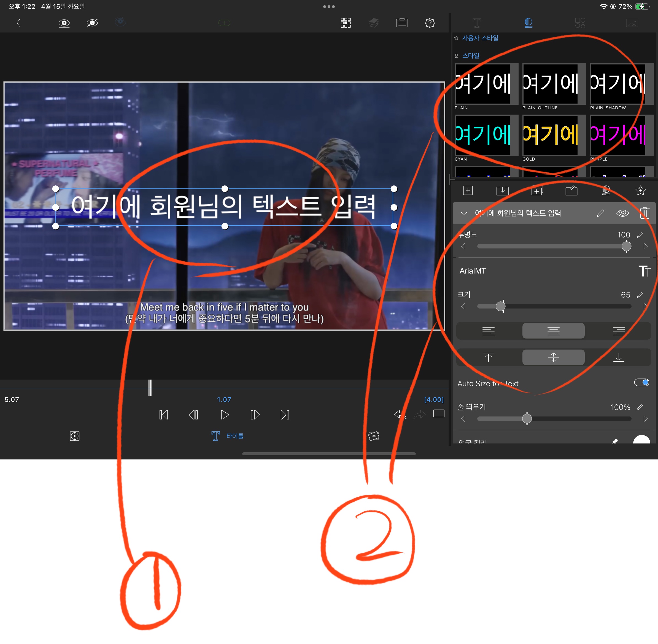Increase opacity with right arrow
Image resolution: width=658 pixels, height=644 pixels.
(645, 247)
